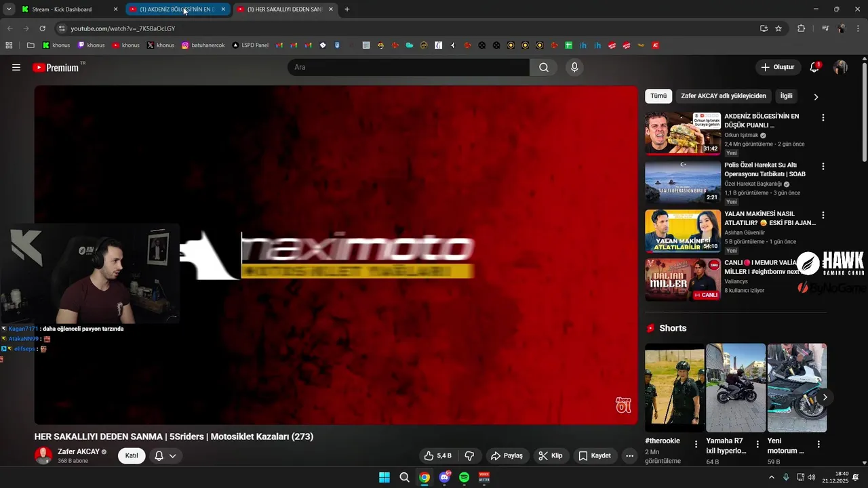Install app icon in address bar
This screenshot has height=488, width=868.
tap(764, 28)
